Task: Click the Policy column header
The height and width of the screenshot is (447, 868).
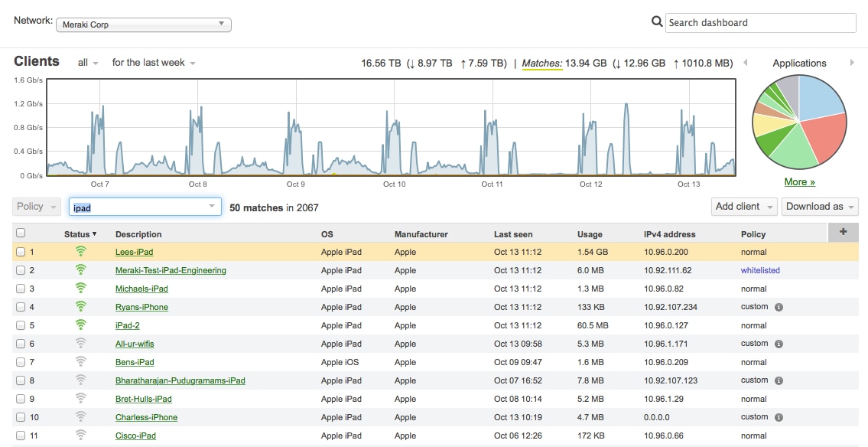Action: pyautogui.click(x=753, y=234)
